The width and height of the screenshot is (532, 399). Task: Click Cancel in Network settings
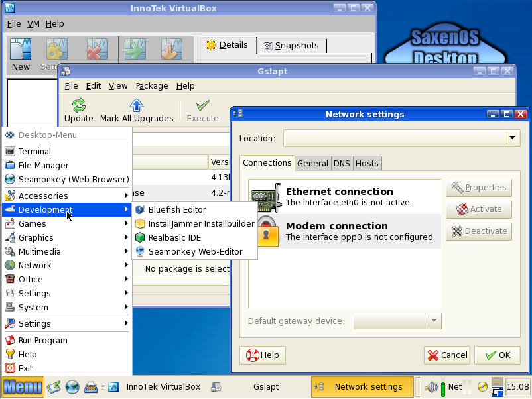[447, 355]
